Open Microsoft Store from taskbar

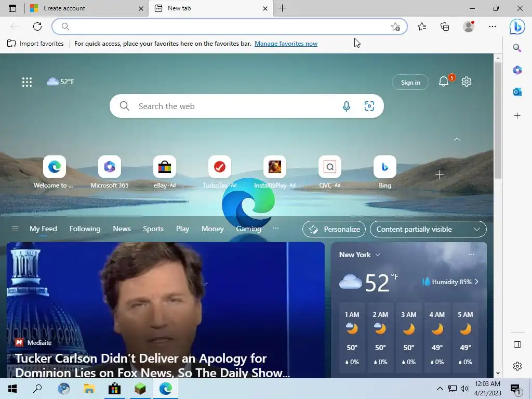pyautogui.click(x=115, y=389)
